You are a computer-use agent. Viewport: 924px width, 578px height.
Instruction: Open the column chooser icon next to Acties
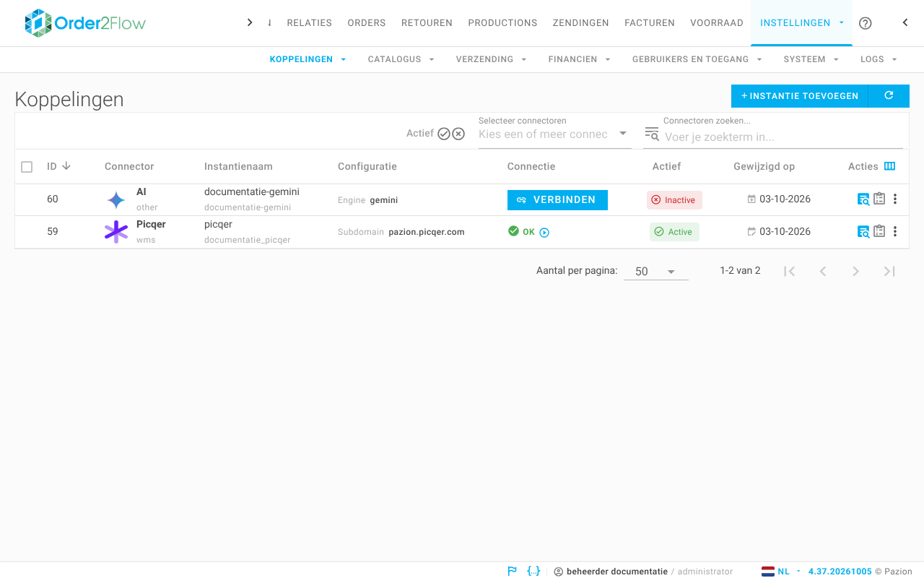click(x=890, y=166)
